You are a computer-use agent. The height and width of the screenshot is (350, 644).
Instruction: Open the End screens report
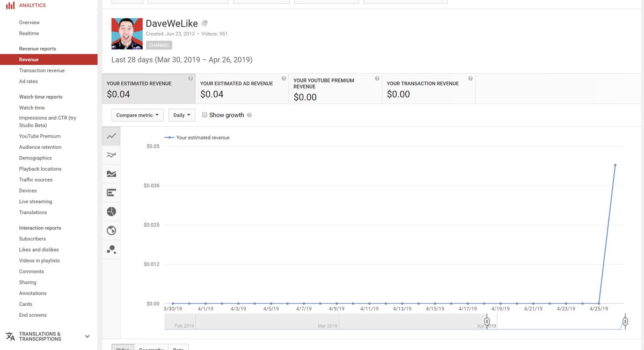click(x=33, y=315)
